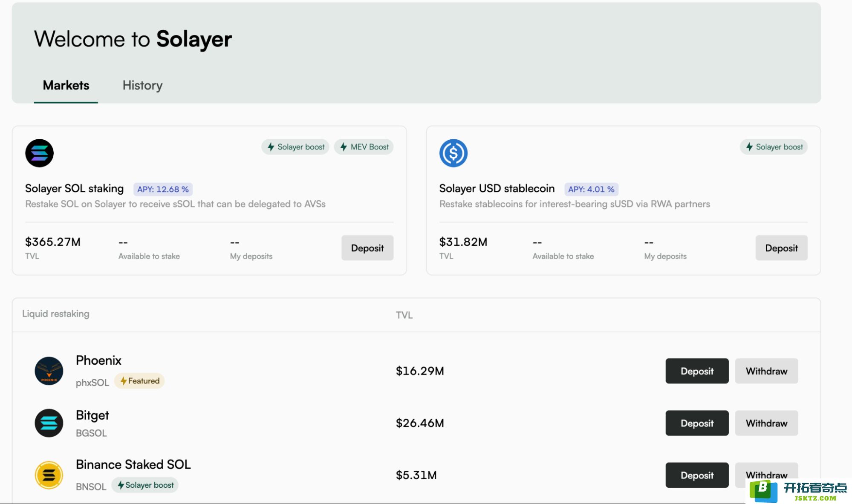Click the TVL column header in table
The width and height of the screenshot is (852, 504).
(x=404, y=315)
